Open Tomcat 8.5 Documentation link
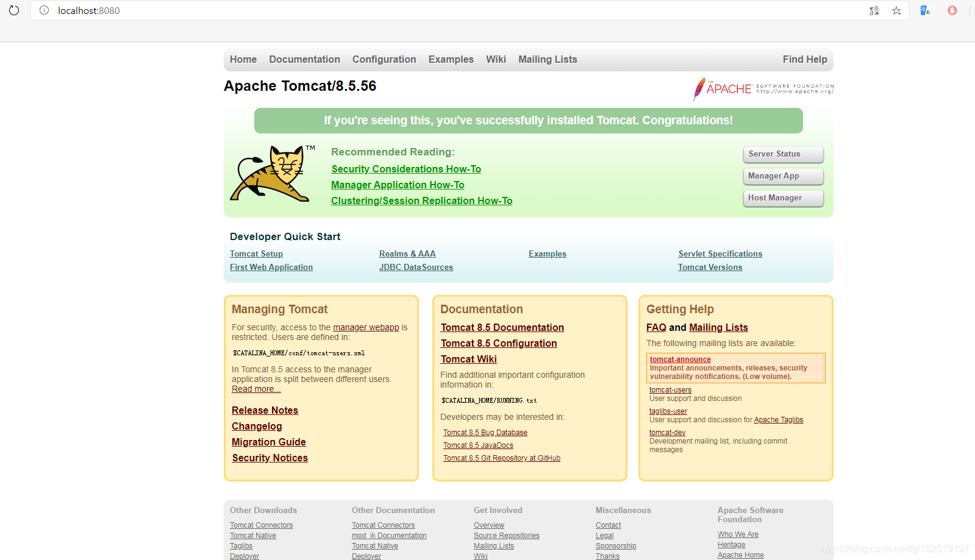Image resolution: width=975 pixels, height=560 pixels. (x=502, y=327)
